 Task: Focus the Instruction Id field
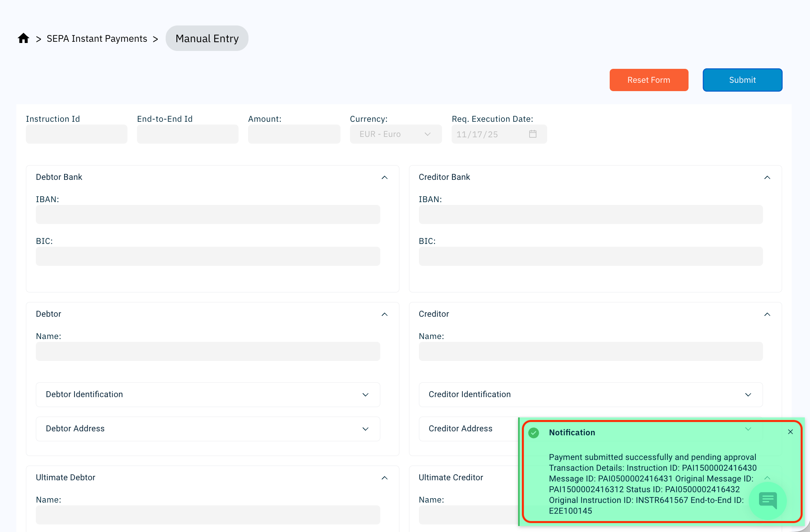point(76,134)
